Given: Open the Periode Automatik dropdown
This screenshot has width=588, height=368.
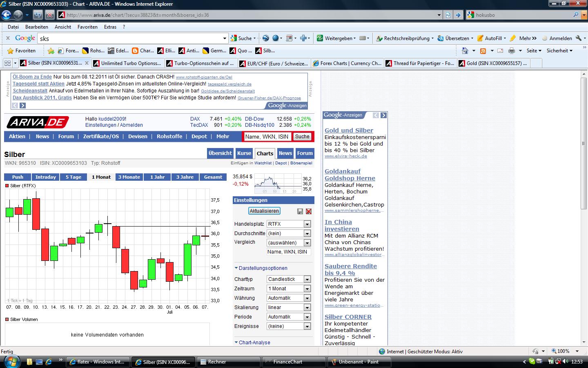Looking at the screenshot, I should 307,317.
